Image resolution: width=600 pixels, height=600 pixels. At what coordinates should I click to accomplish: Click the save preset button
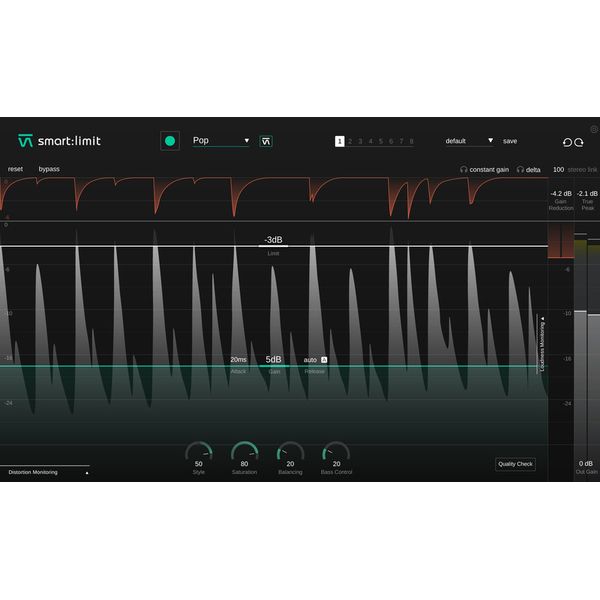[x=510, y=141]
